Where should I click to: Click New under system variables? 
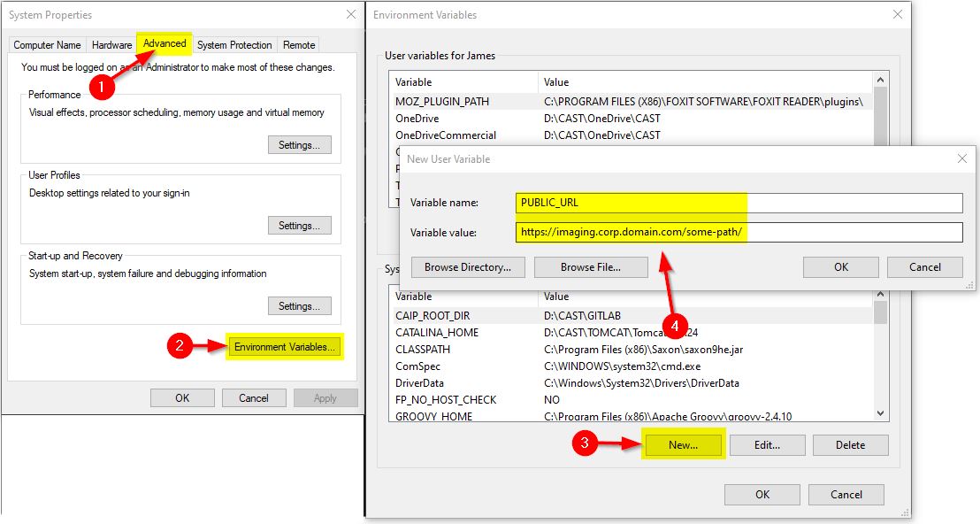(683, 445)
